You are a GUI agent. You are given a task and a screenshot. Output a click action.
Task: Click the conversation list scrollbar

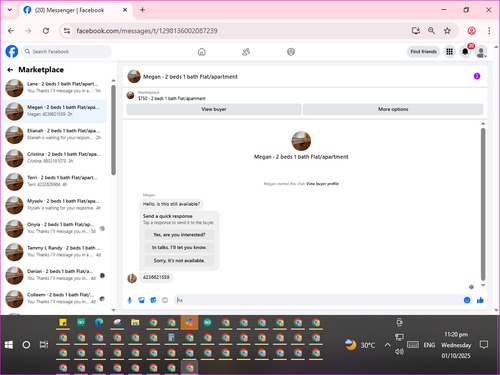point(113,130)
